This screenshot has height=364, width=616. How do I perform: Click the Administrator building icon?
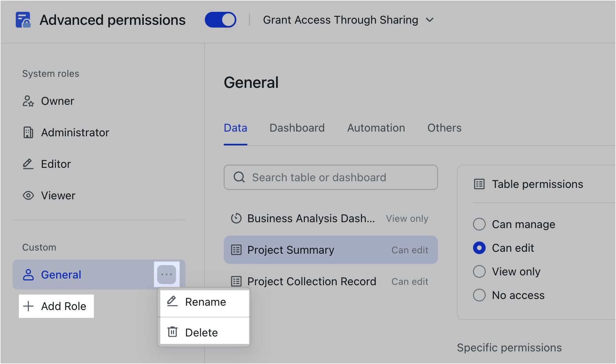[x=28, y=132]
